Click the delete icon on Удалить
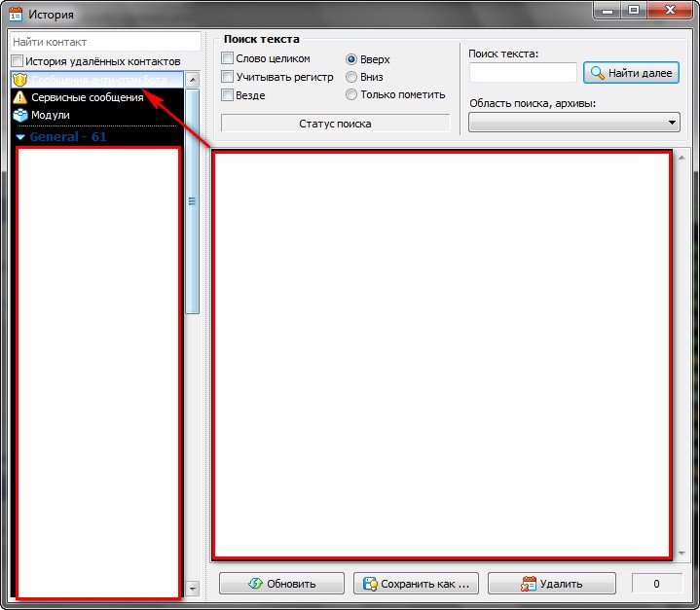700x610 pixels. tap(529, 584)
